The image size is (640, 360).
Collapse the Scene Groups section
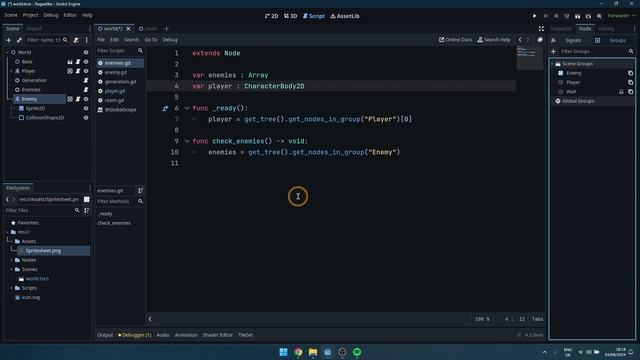(552, 64)
